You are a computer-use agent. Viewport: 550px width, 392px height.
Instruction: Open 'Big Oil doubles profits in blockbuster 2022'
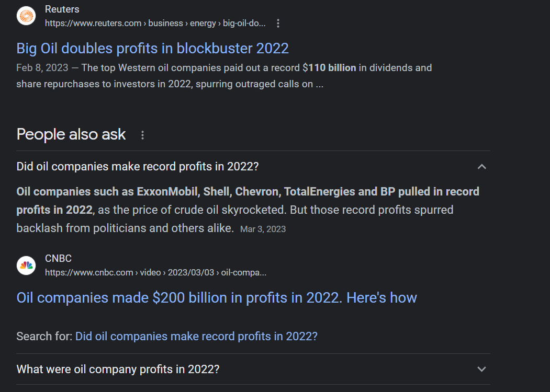click(153, 48)
